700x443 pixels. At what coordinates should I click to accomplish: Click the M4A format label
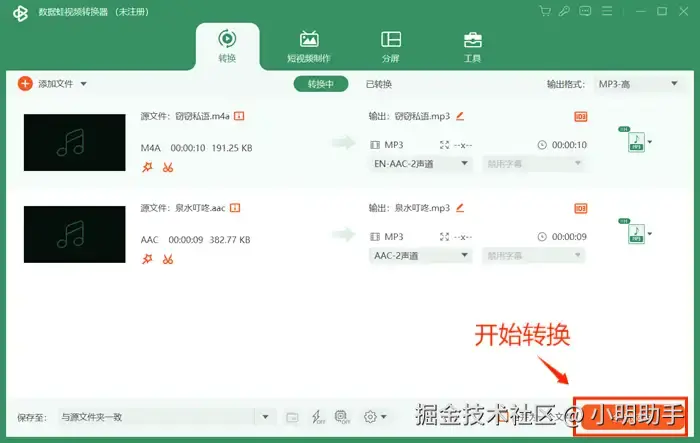point(150,148)
